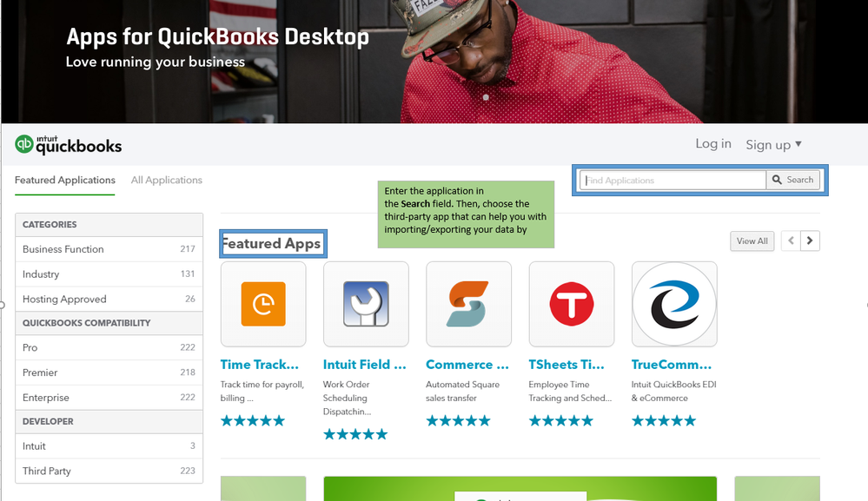Filter by Pro compatibility
The height and width of the screenshot is (501, 868).
point(109,348)
